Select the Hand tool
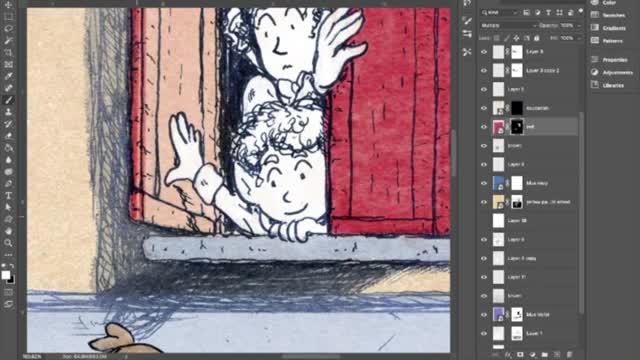Image resolution: width=640 pixels, height=360 pixels. tap(8, 231)
